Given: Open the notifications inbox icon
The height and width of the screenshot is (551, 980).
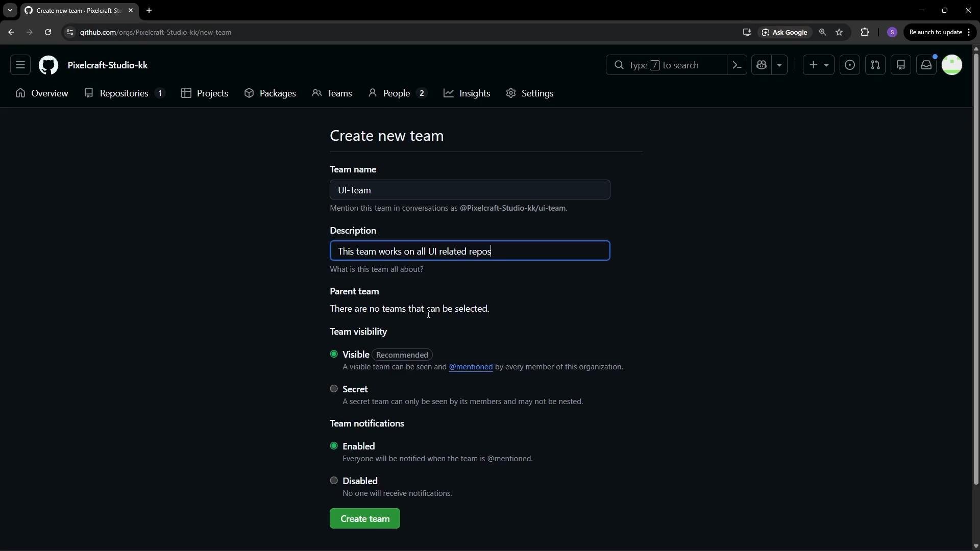Looking at the screenshot, I should [x=926, y=65].
